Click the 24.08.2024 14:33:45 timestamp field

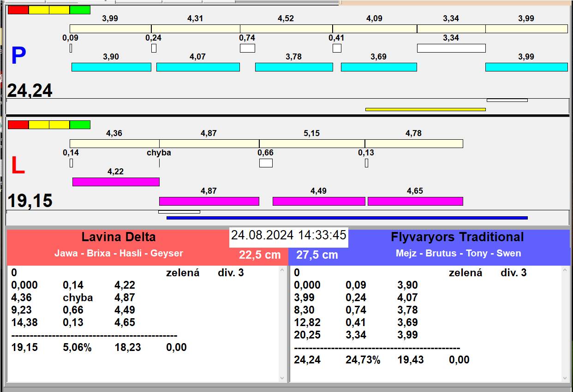pyautogui.click(x=288, y=235)
